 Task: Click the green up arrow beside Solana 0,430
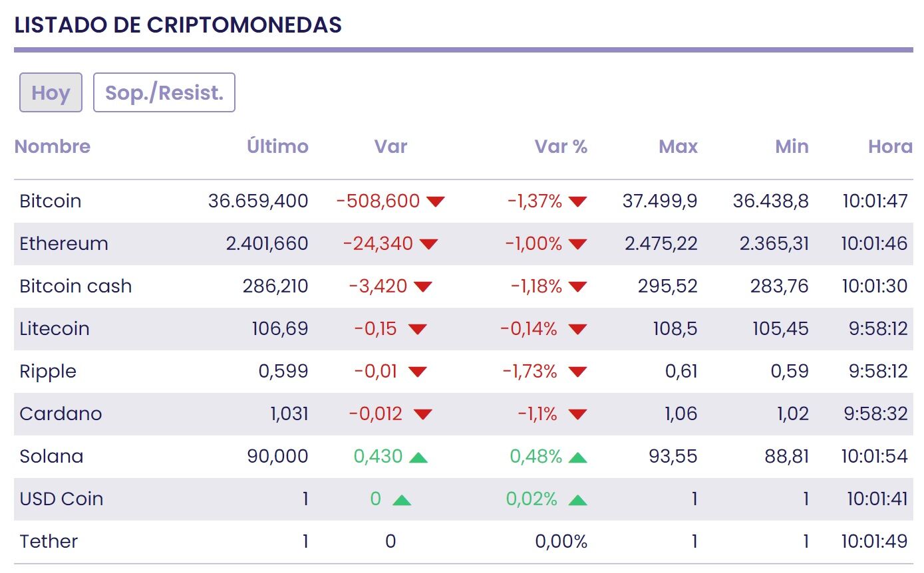point(418,457)
